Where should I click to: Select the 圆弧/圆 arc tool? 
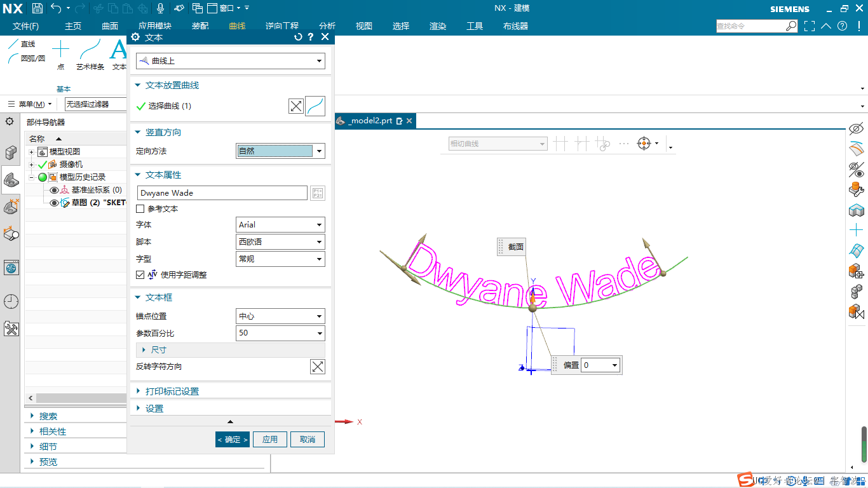pyautogui.click(x=26, y=58)
